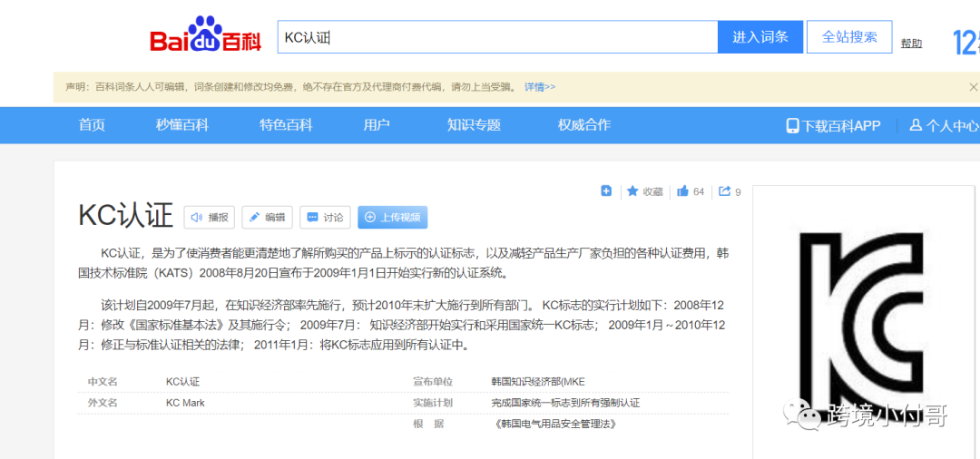Screen dimensions: 980x459
Task: Click the value 《韩国电气用品安全管理法》
Action: click(555, 424)
